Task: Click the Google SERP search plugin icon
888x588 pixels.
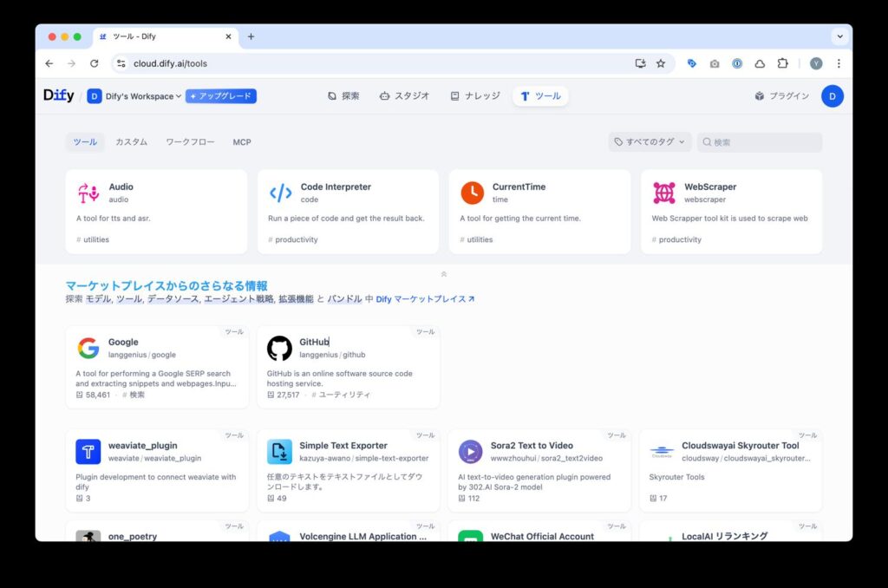Action: 88,347
